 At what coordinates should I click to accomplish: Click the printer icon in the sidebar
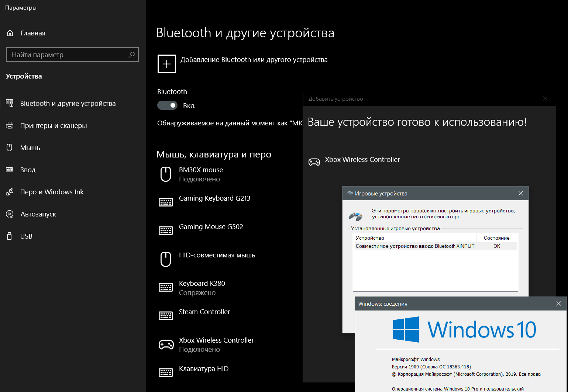tap(10, 125)
